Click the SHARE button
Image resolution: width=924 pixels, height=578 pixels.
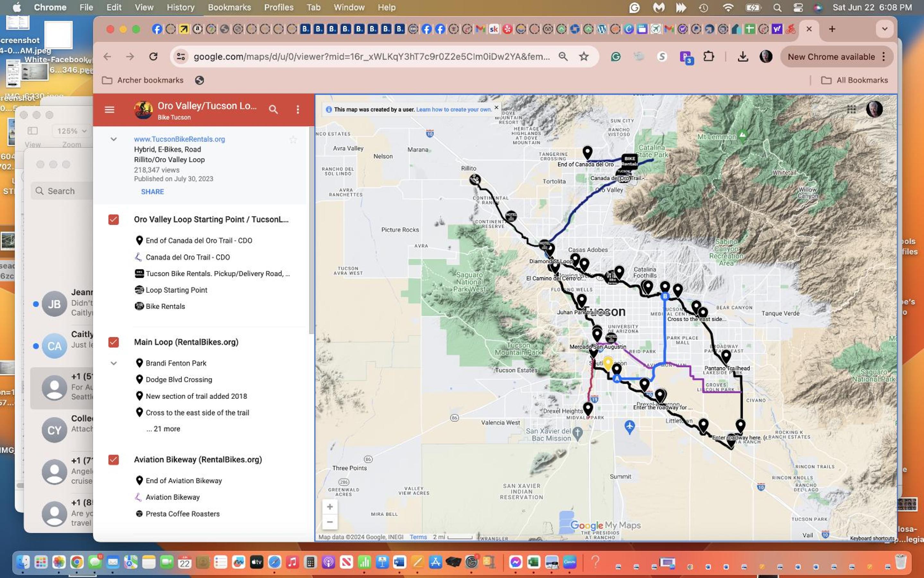[x=153, y=192]
